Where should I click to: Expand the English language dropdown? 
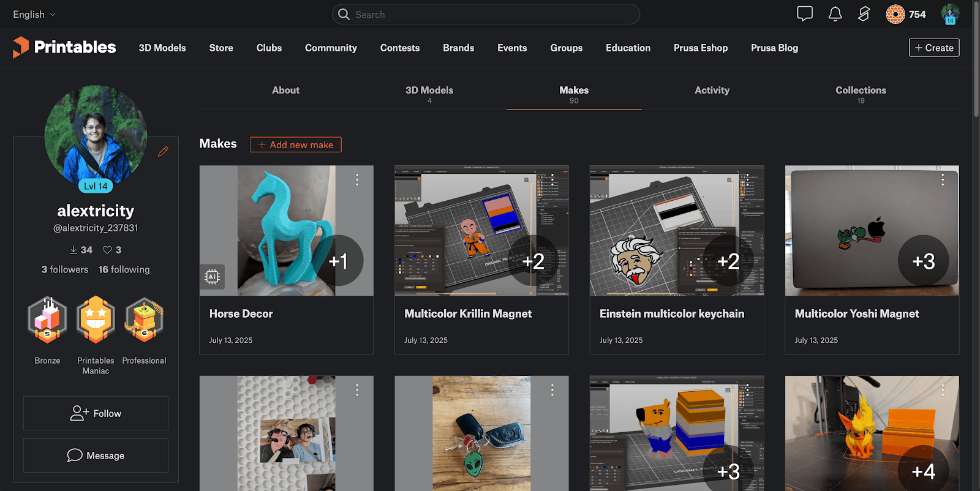[34, 14]
